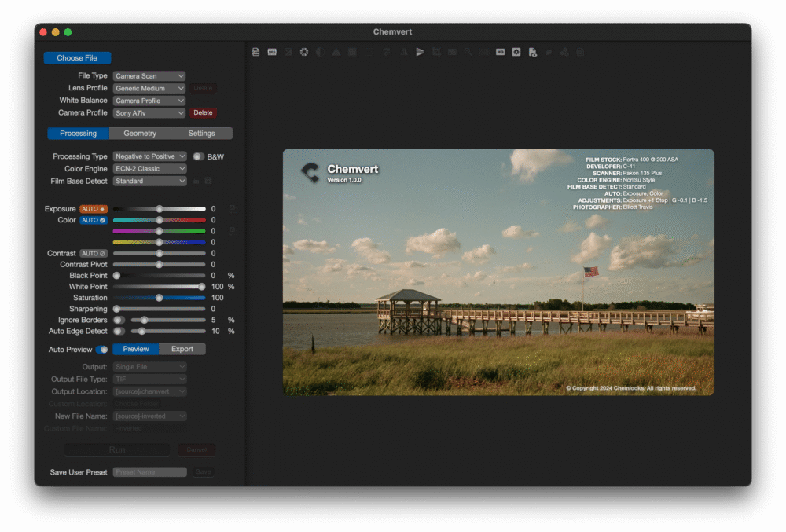Expand the Camera Profile Sony A7iv dropdown
786x532 pixels.
(x=149, y=113)
